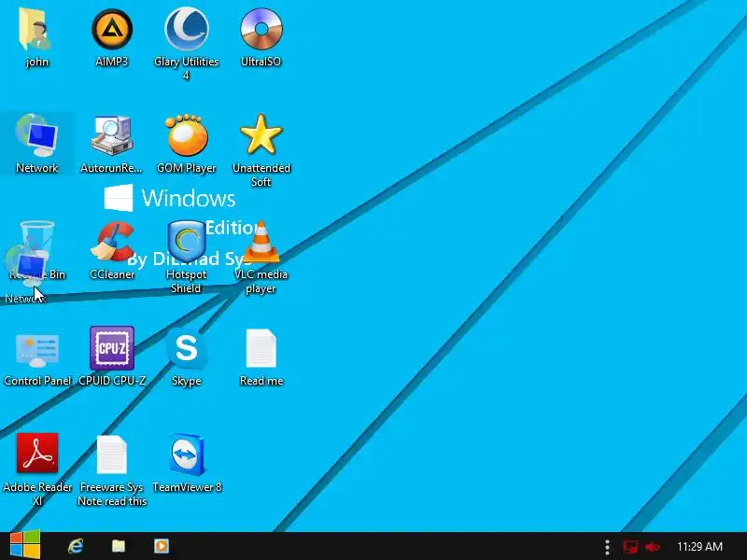
Task: Open the 11:29 AM clock
Action: [699, 547]
